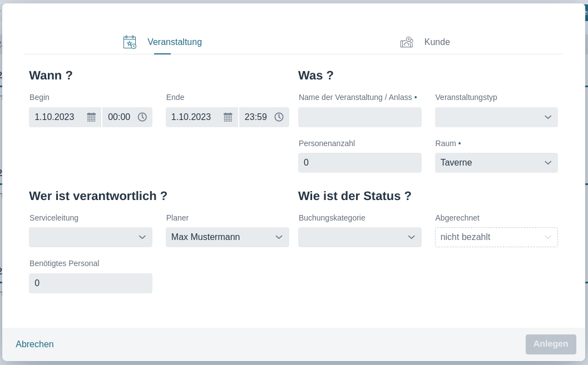Click the Abrechen link
The image size is (588, 365).
pyautogui.click(x=34, y=344)
